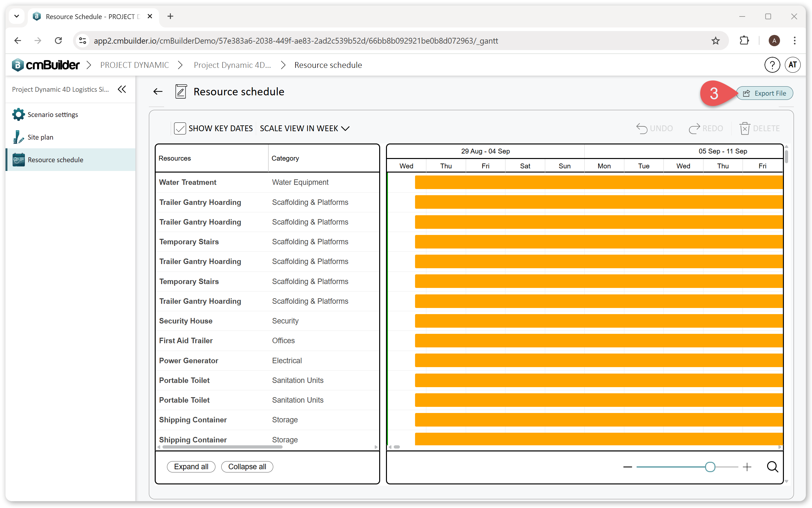Select the First Aid Trailer row

267,341
